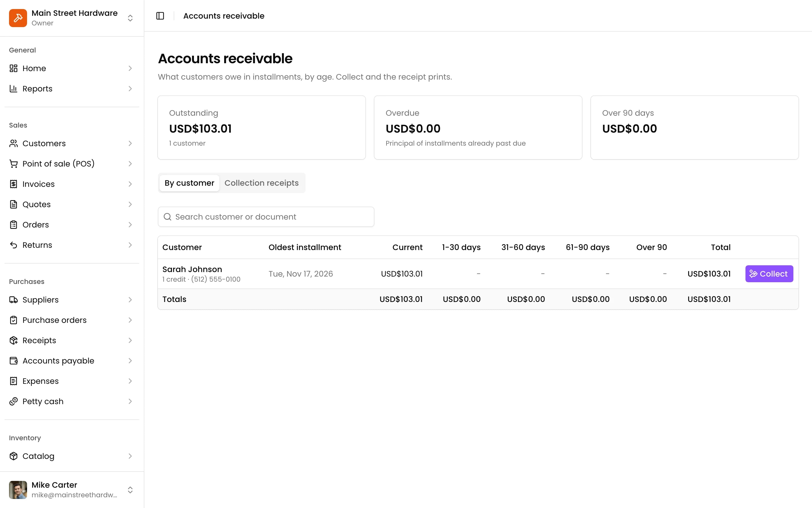Expand the Invoices chevron
Viewport: 812px width, 508px height.
(x=130, y=184)
